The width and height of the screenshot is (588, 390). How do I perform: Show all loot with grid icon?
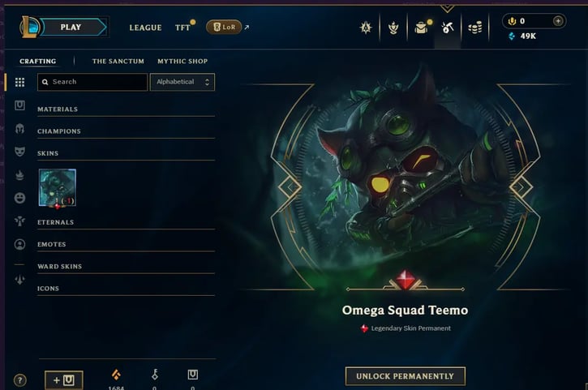point(20,82)
